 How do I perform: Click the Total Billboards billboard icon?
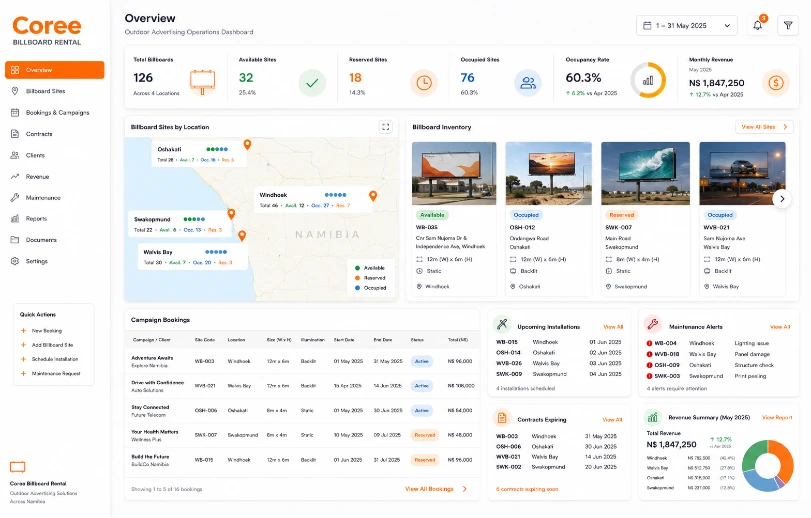202,82
